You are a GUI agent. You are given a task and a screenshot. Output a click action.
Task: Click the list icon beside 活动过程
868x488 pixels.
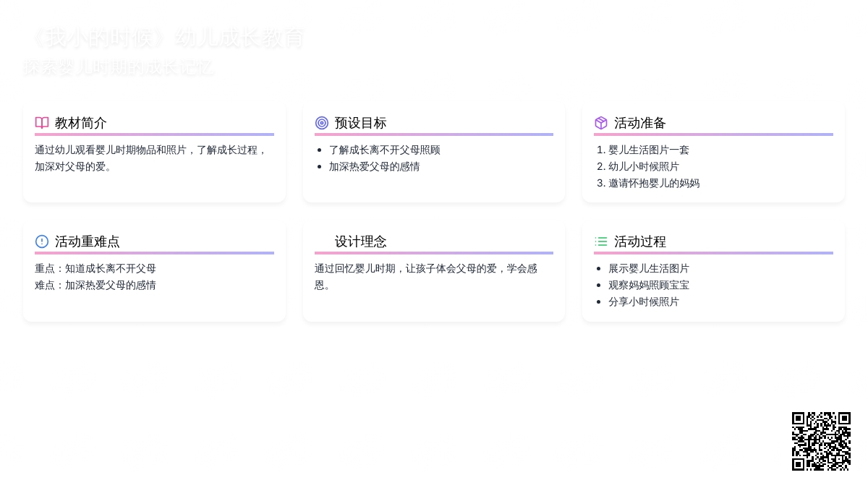[601, 241]
